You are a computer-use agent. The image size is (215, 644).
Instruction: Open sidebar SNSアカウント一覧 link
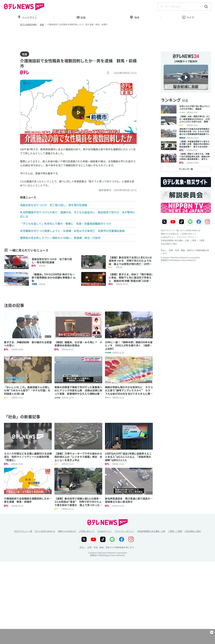point(170,231)
